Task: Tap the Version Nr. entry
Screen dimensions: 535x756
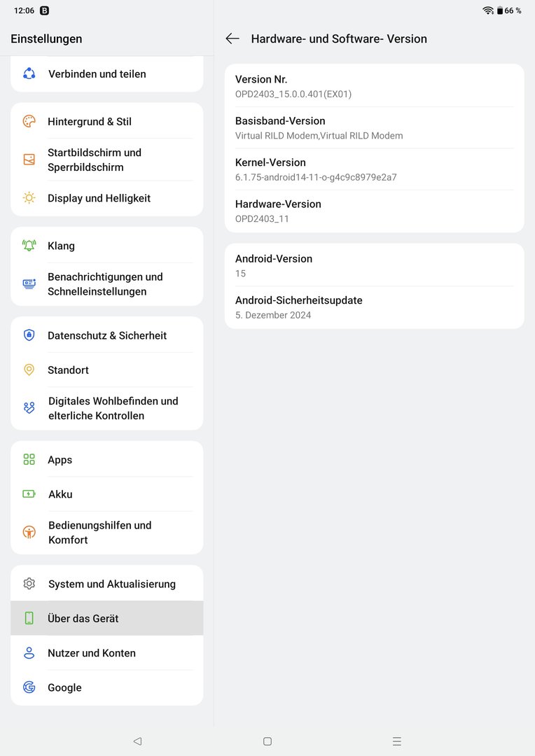Action: point(374,86)
